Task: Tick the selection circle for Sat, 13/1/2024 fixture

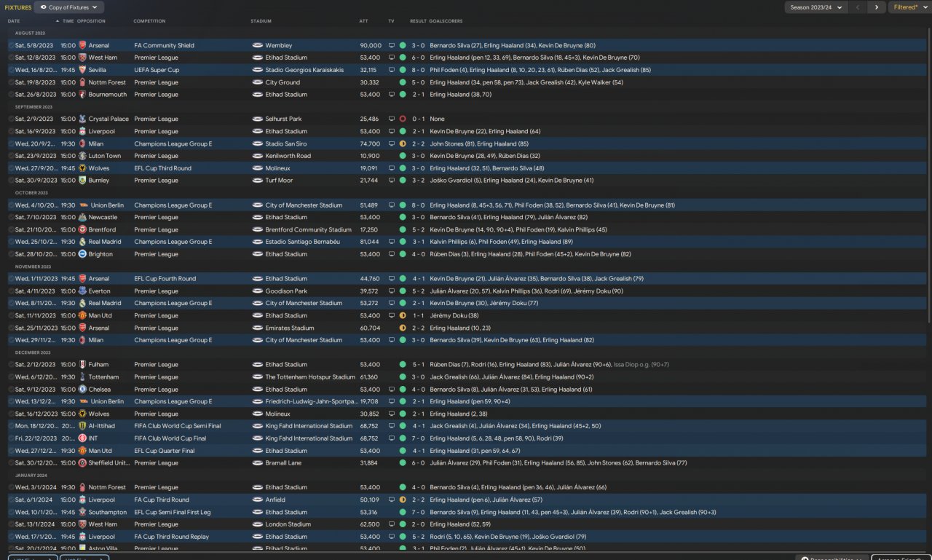Action: coord(12,524)
